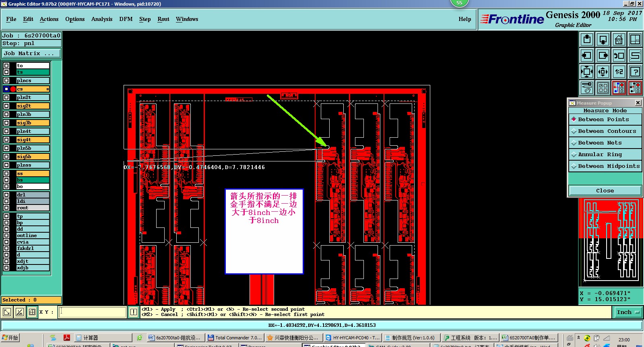Toggle checkbox for layer to
644x347 pixels.
tap(6, 66)
